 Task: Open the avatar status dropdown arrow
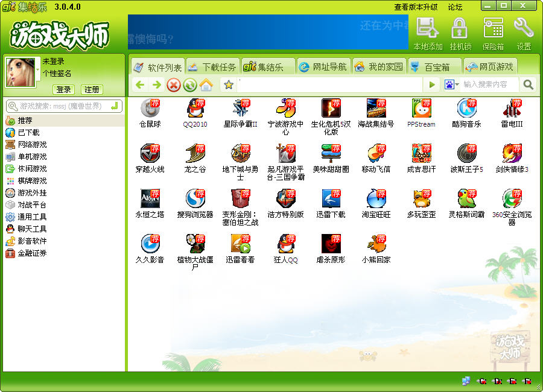tap(38, 69)
